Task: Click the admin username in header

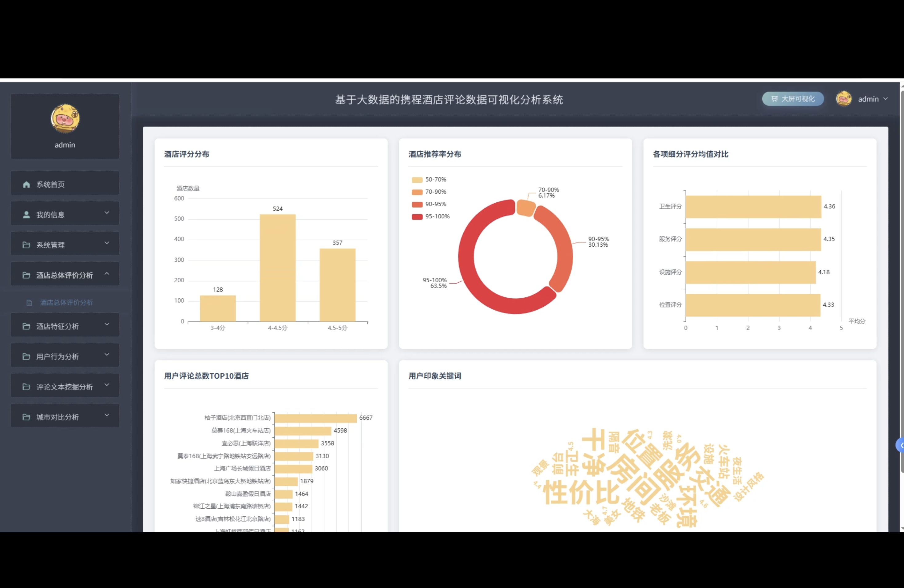Action: tap(868, 99)
